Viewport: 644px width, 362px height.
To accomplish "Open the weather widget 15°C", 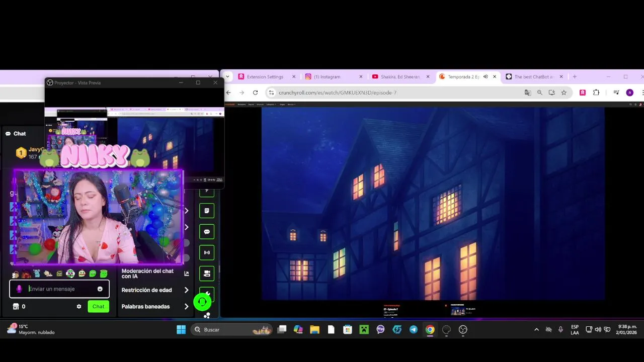I will pos(30,329).
